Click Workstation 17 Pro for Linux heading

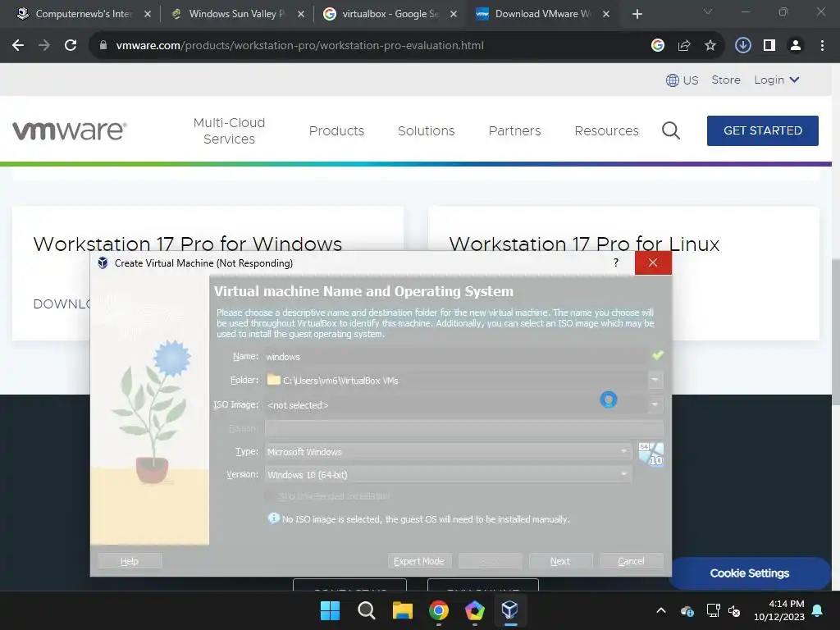(584, 244)
